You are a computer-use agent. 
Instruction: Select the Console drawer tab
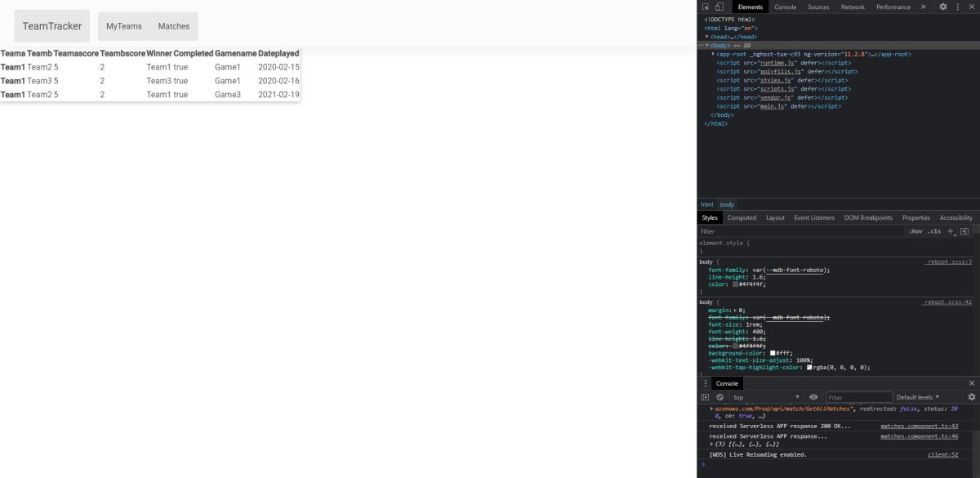[727, 383]
